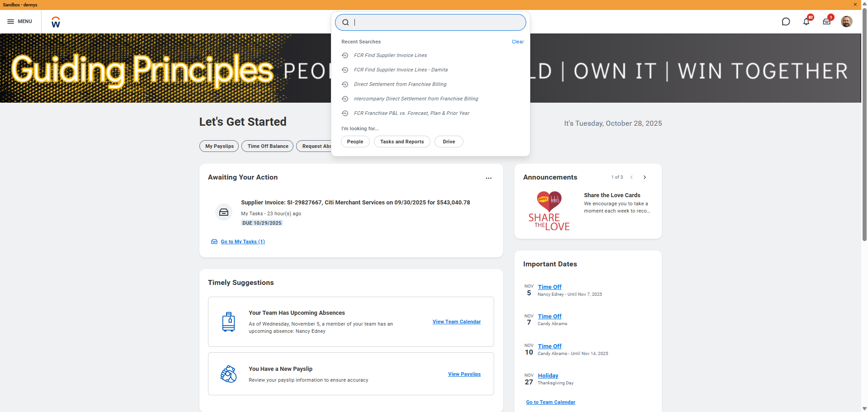
Task: Click the magnifier icon in search bar
Action: tap(345, 23)
